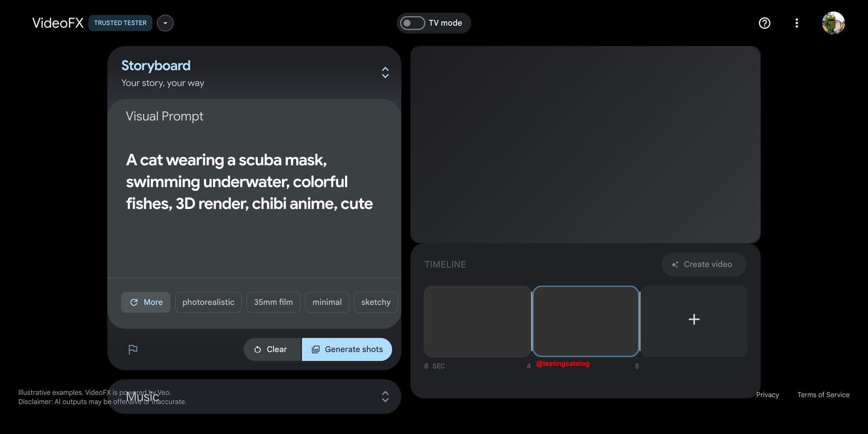Select the 35mm film style chip
This screenshot has width=868, height=434.
point(273,302)
